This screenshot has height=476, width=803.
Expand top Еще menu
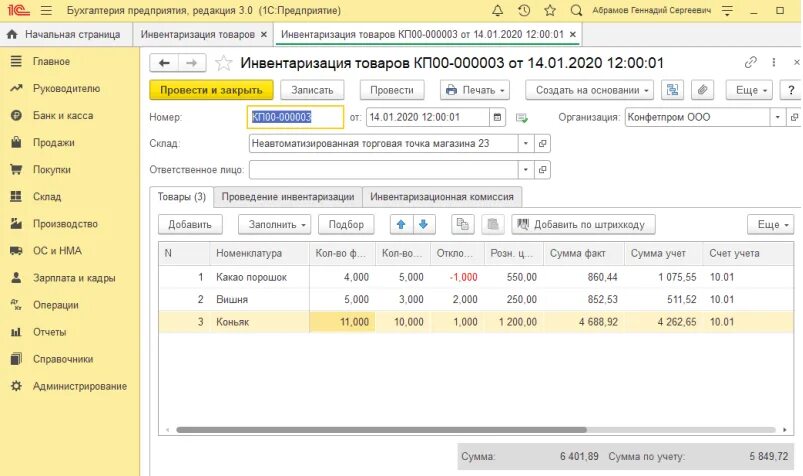[749, 90]
